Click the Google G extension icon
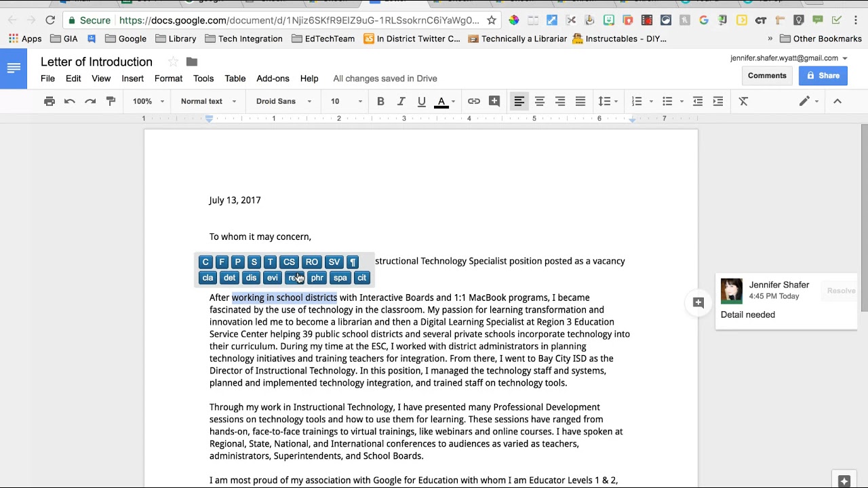This screenshot has width=868, height=488. point(704,20)
